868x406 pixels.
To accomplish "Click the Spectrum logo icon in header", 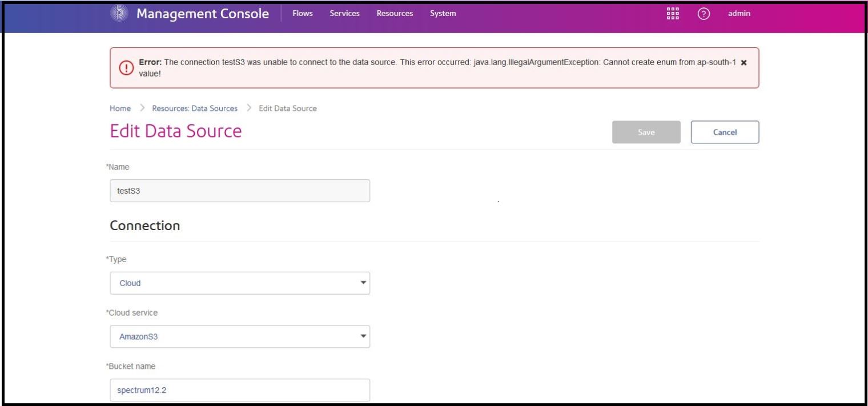I will (x=119, y=14).
